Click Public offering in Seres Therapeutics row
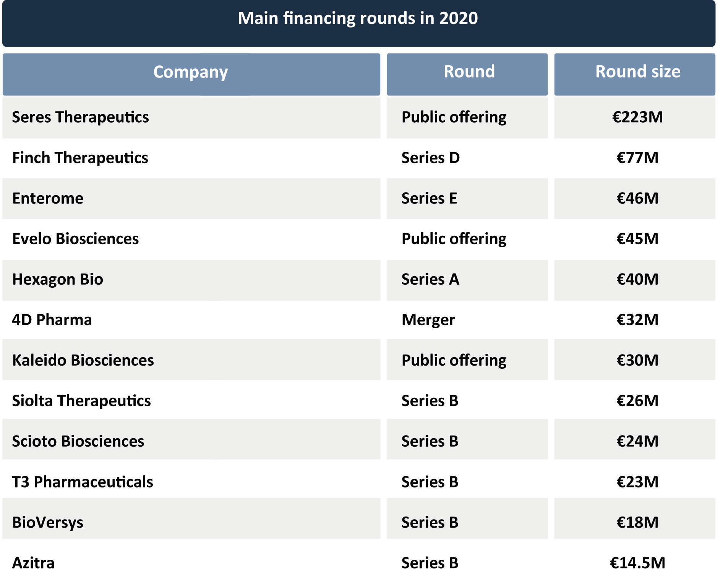Screen dimensions: 723x588 click(454, 118)
